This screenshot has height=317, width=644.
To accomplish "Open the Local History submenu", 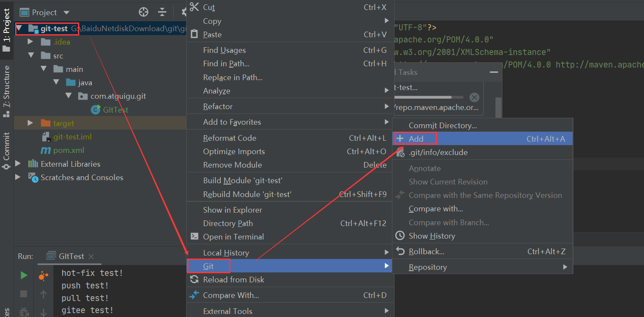I will click(290, 253).
